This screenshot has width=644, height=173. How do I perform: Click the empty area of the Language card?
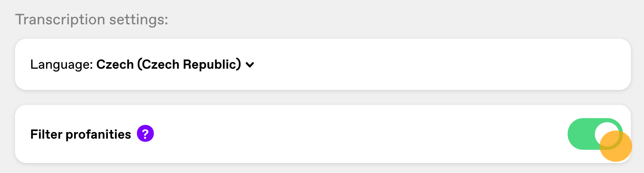pos(438,64)
